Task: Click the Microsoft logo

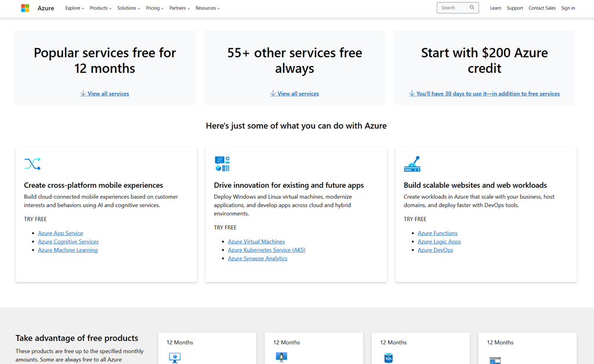Action: 24,8
